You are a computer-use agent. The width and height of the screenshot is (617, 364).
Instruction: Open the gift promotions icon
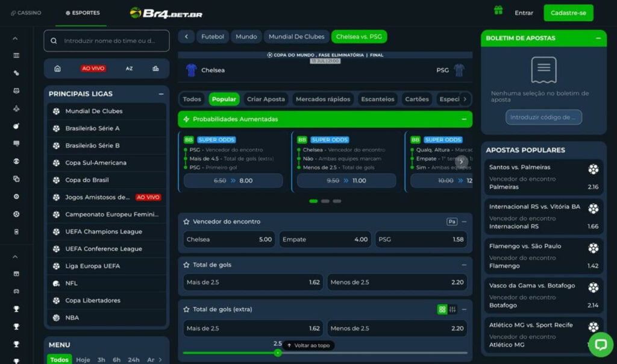pyautogui.click(x=498, y=11)
